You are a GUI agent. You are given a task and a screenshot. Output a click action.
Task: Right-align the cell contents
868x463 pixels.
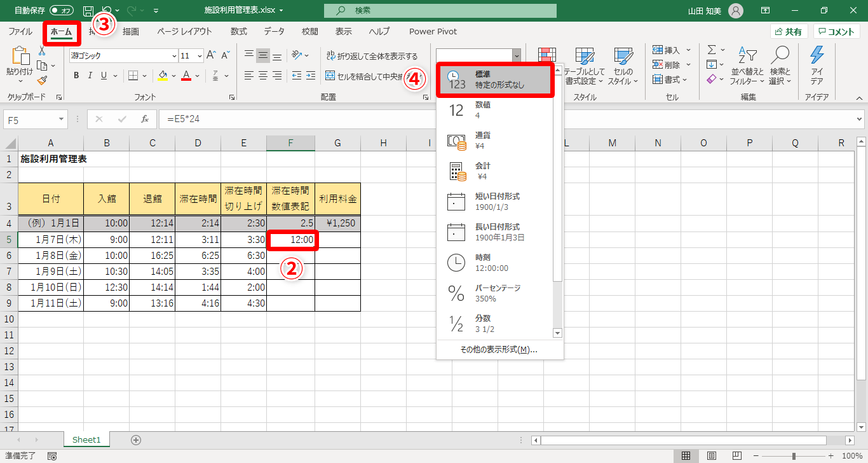(x=277, y=76)
